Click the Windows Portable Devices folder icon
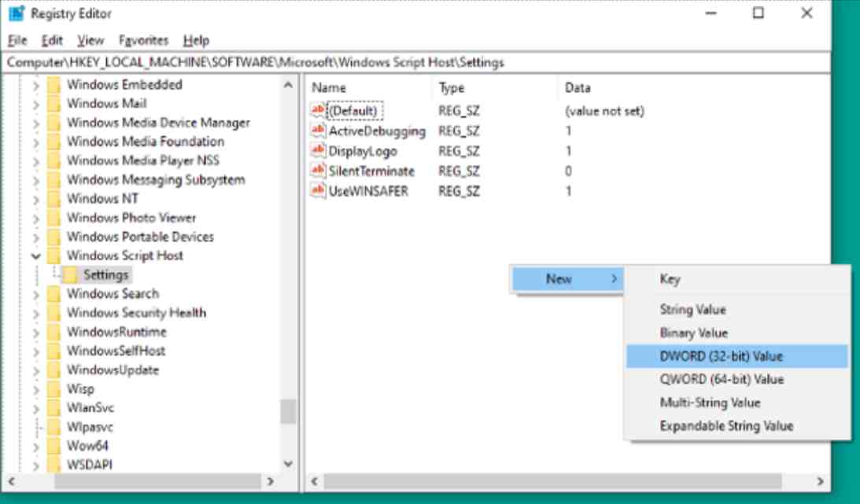Screen dimensions: 860x504 coord(54,237)
